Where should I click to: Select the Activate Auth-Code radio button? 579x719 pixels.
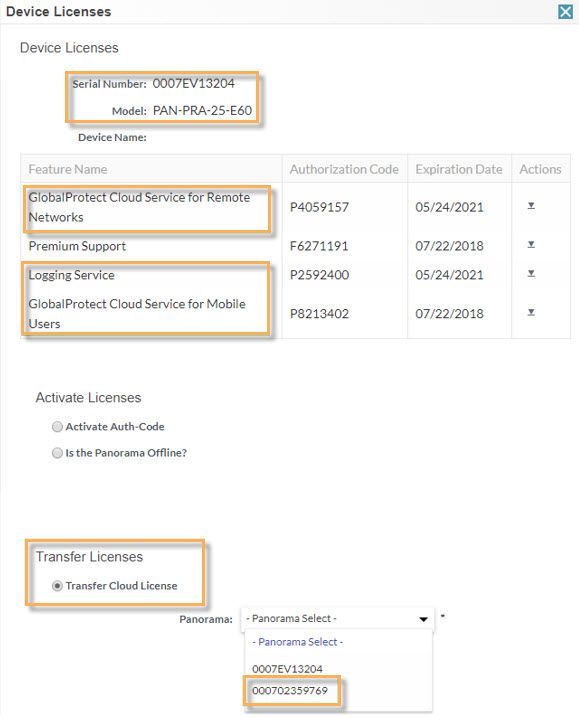[x=57, y=427]
